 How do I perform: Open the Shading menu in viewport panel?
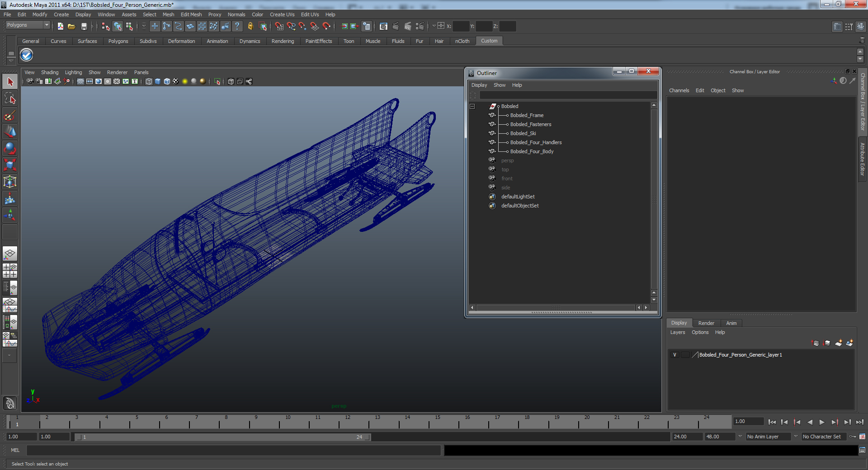[50, 72]
